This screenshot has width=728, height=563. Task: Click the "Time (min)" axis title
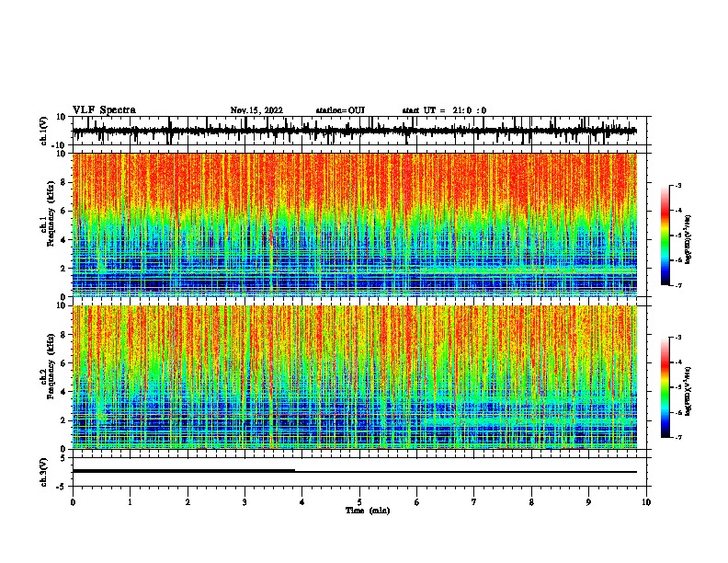(x=368, y=511)
